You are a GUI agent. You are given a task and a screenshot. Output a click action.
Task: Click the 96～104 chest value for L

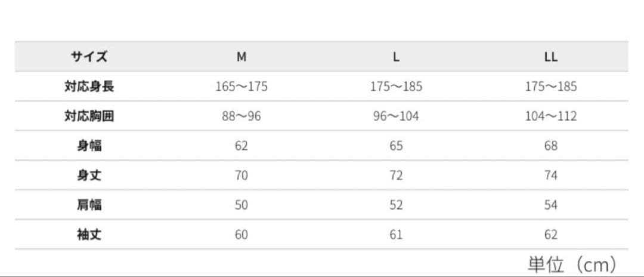pyautogui.click(x=396, y=116)
